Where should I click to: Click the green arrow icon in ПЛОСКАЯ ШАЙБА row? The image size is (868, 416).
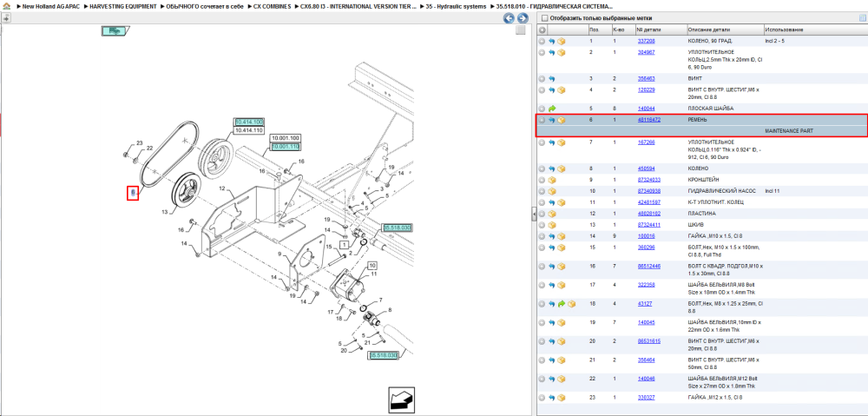tap(552, 109)
